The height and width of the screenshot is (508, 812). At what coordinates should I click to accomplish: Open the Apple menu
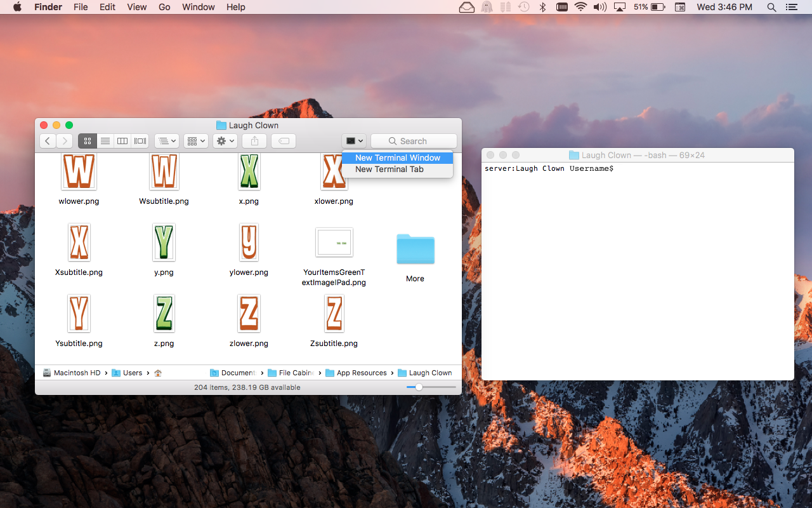[17, 7]
